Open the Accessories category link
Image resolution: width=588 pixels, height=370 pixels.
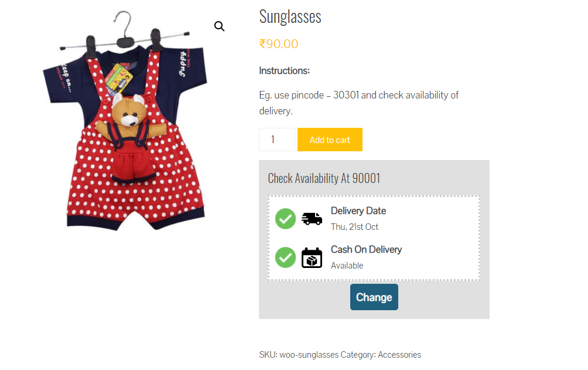(399, 355)
